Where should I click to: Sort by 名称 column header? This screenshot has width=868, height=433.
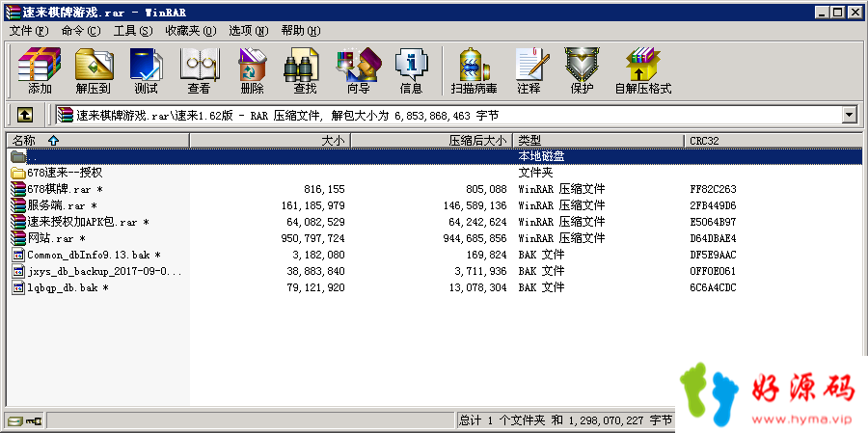point(97,141)
